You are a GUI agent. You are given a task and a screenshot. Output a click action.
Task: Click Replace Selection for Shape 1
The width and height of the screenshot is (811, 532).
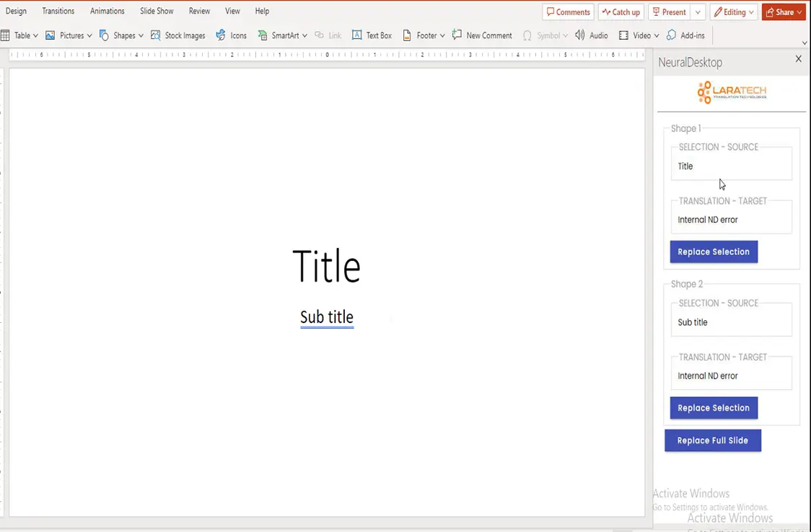click(x=714, y=252)
